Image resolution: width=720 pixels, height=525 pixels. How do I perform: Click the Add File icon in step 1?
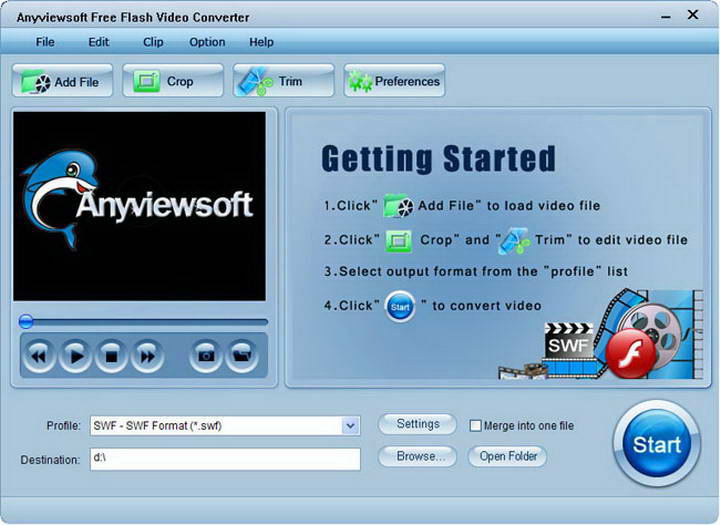coord(398,205)
